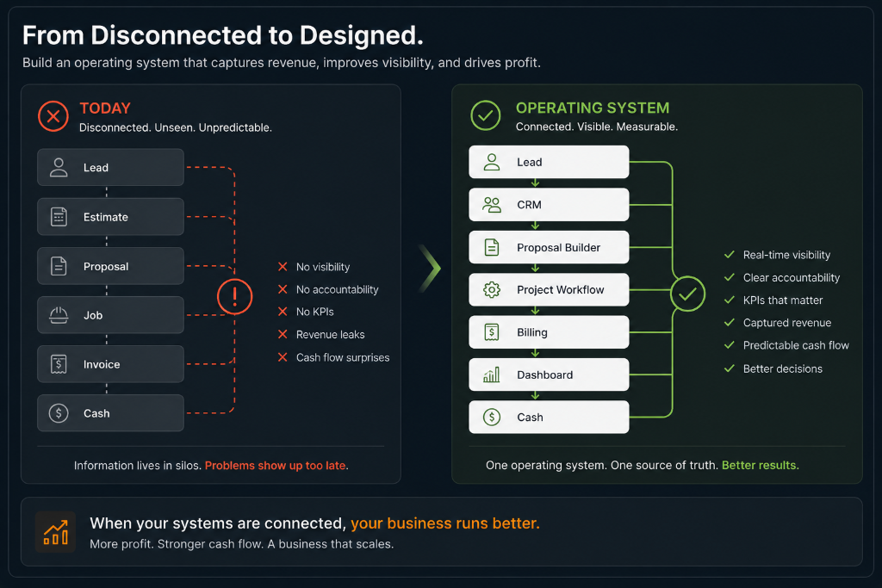Click the checkmark next to Better decisions
This screenshot has height=588, width=882.
point(730,368)
